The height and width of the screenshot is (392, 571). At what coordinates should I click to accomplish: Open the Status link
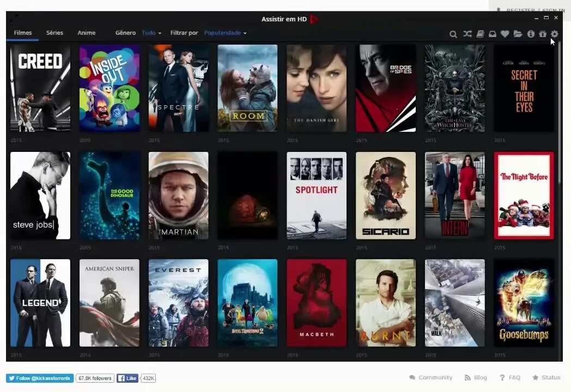click(546, 377)
